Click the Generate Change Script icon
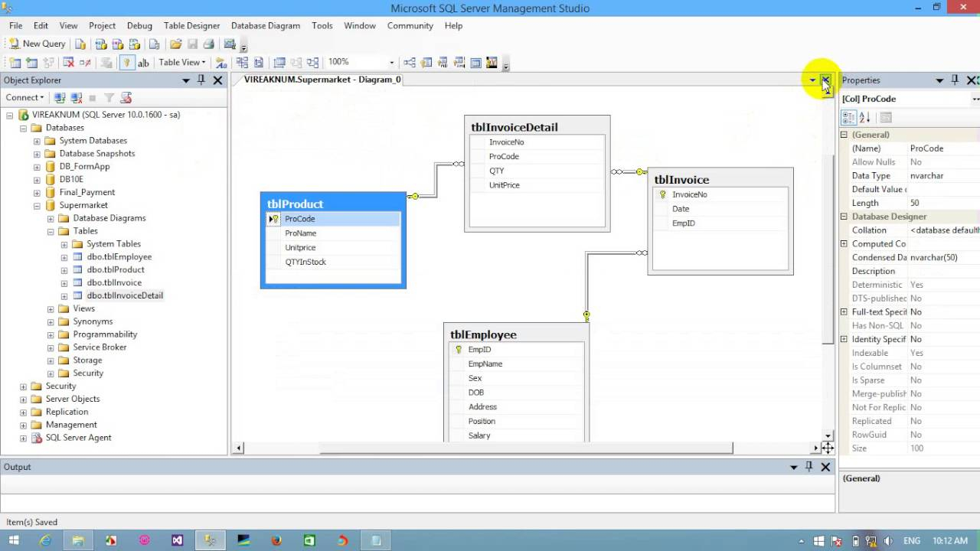Image resolution: width=980 pixels, height=551 pixels. point(106,62)
